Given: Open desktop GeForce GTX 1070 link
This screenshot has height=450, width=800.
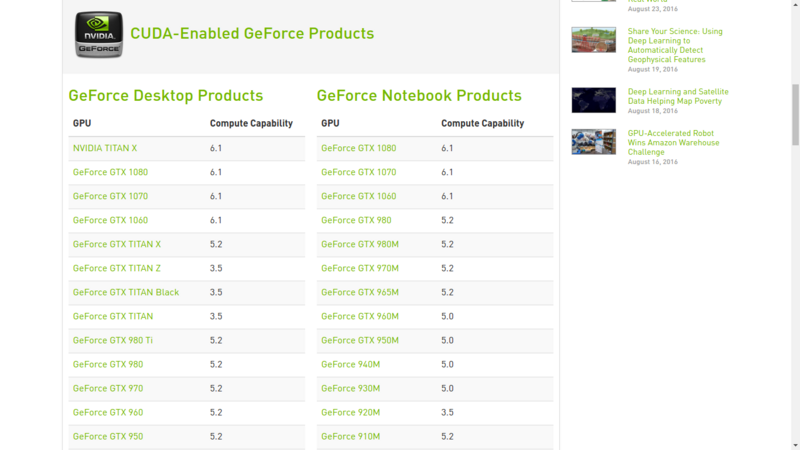Looking at the screenshot, I should click(110, 196).
